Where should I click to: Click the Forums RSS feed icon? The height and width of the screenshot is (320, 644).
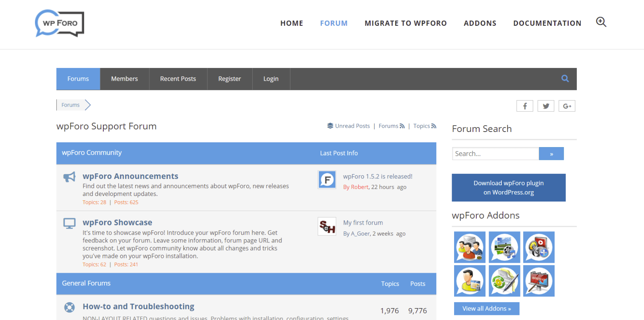[x=402, y=126]
